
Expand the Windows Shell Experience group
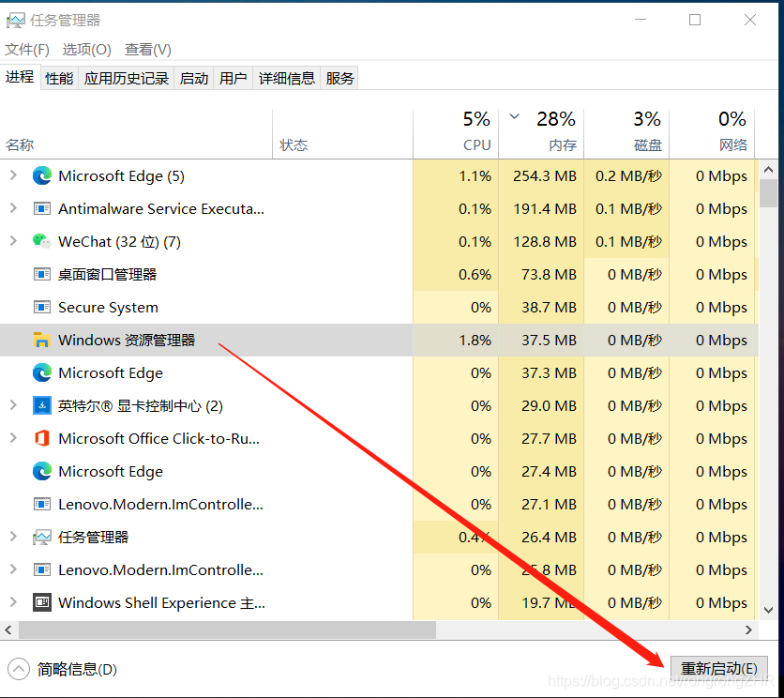point(13,602)
